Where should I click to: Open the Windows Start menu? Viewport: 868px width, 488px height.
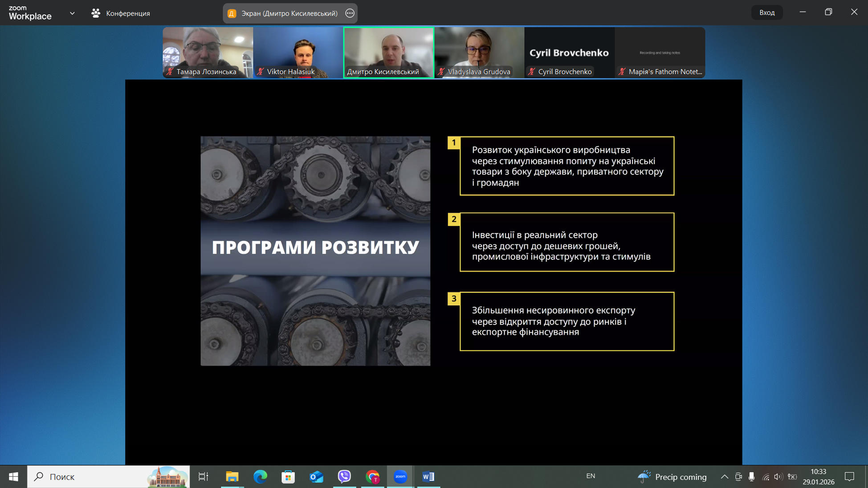pyautogui.click(x=13, y=476)
